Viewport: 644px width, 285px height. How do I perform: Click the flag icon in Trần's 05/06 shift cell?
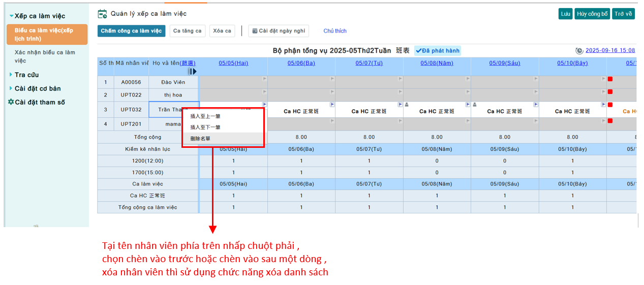[332, 105]
